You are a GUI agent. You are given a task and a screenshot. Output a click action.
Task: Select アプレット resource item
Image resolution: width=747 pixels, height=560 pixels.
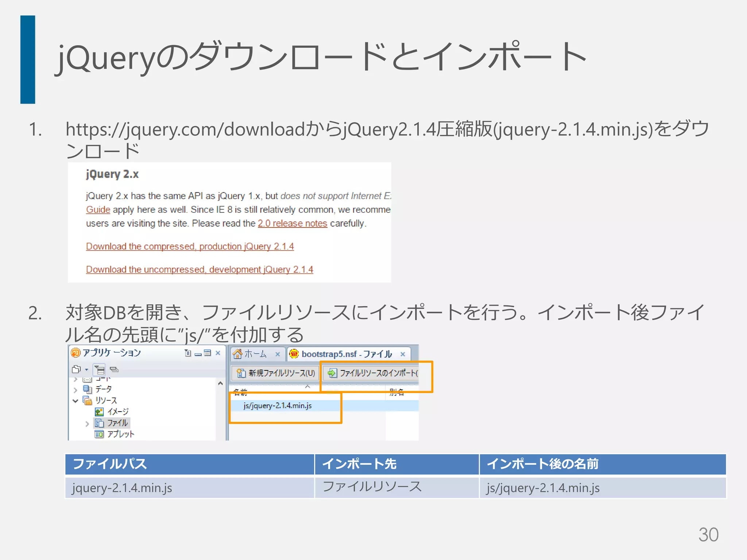click(x=121, y=434)
